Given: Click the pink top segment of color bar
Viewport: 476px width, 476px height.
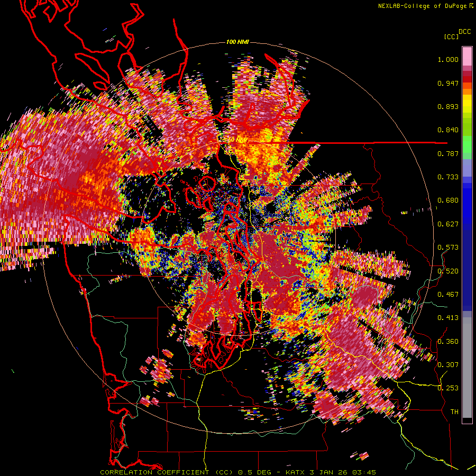Looking at the screenshot, I should [x=467, y=56].
